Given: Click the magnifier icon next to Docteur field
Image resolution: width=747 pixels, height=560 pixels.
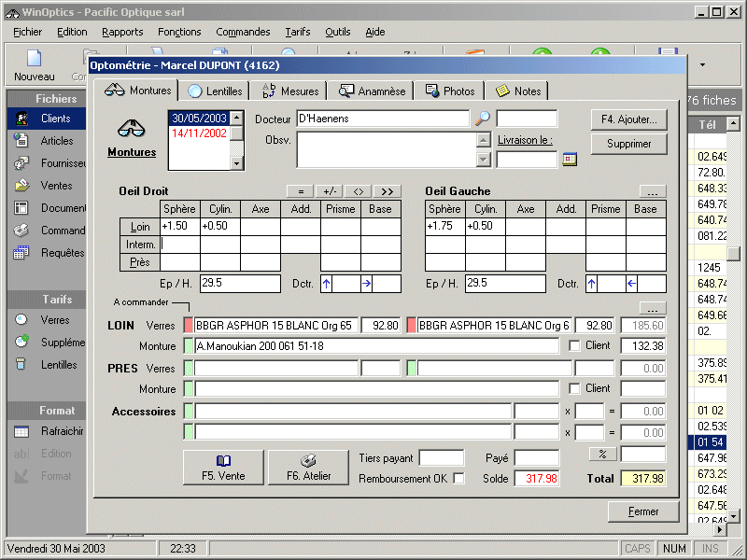Looking at the screenshot, I should 483,119.
